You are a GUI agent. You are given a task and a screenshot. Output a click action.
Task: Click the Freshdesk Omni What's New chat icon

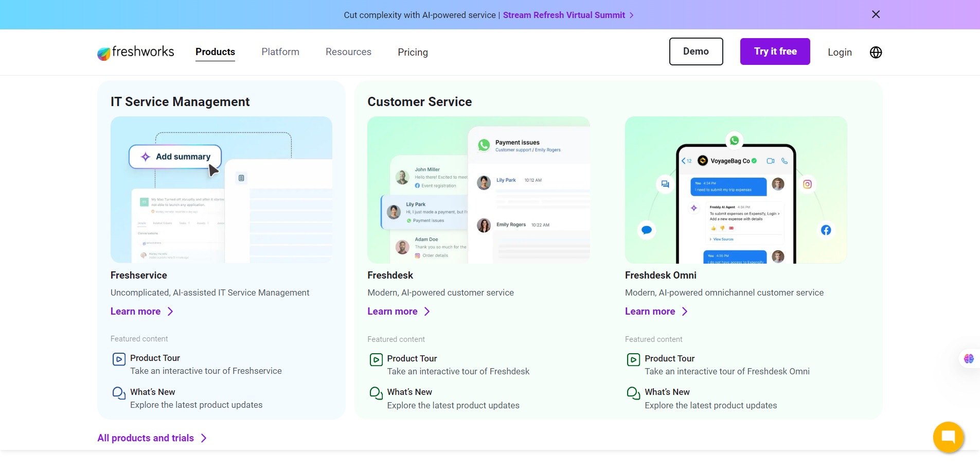pyautogui.click(x=633, y=393)
